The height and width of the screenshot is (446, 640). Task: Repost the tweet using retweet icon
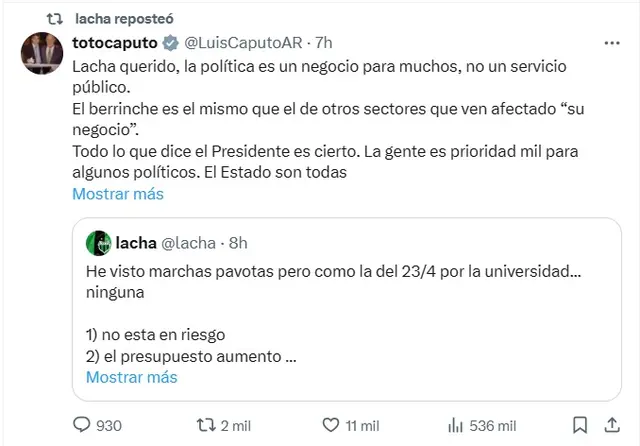206,425
